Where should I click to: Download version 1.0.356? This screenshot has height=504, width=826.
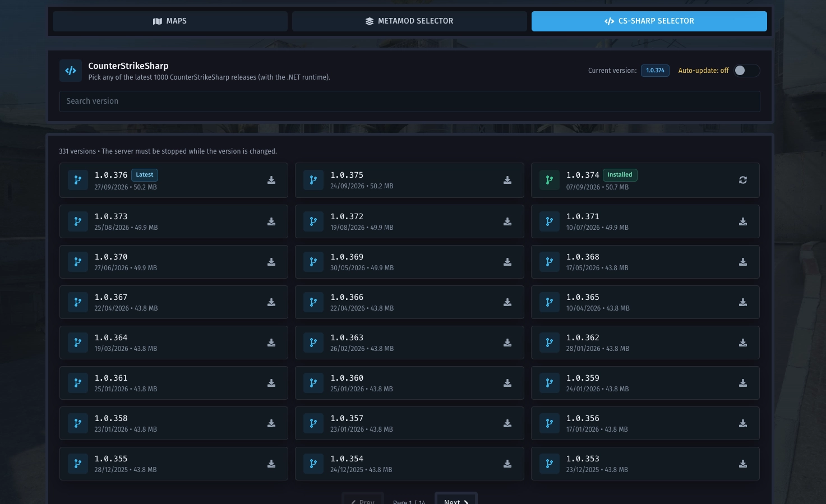(743, 423)
